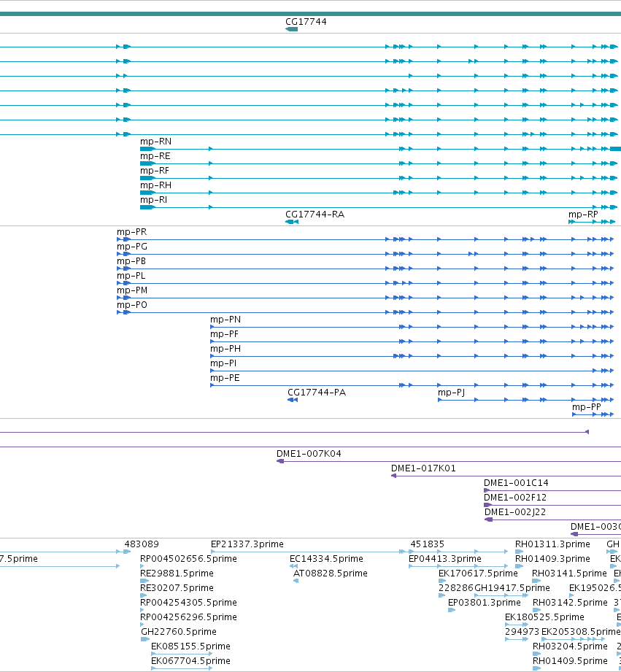The width and height of the screenshot is (621, 672).
Task: Select the EP03801.3prime EST label
Action: (x=485, y=602)
